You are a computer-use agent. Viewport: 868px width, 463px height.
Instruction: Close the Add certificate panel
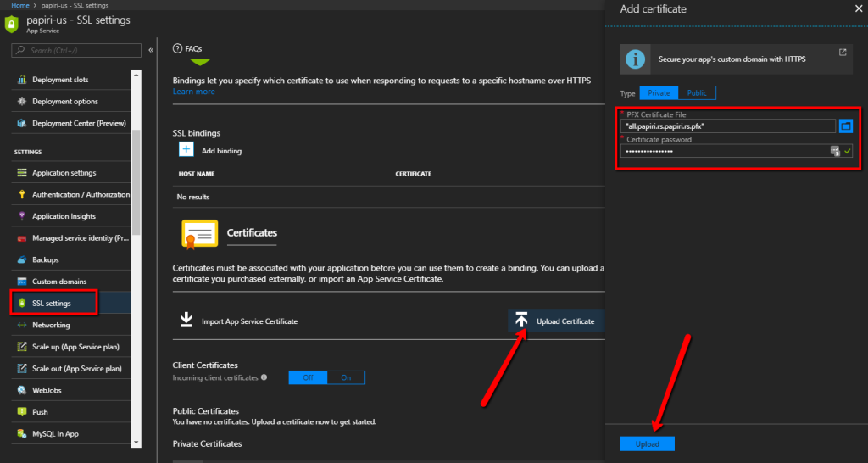coord(858,8)
